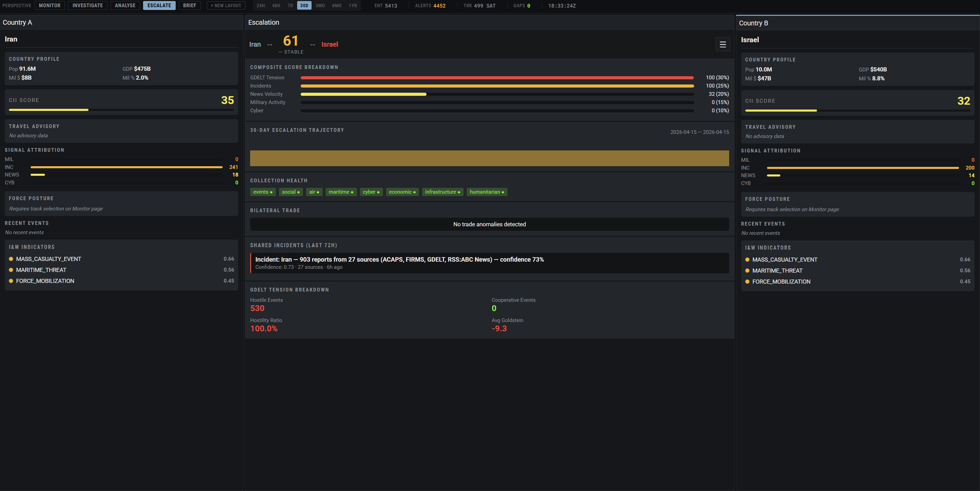The width and height of the screenshot is (980, 491).
Task: Click Israel's INC signal attribution value 200
Action: tap(970, 168)
